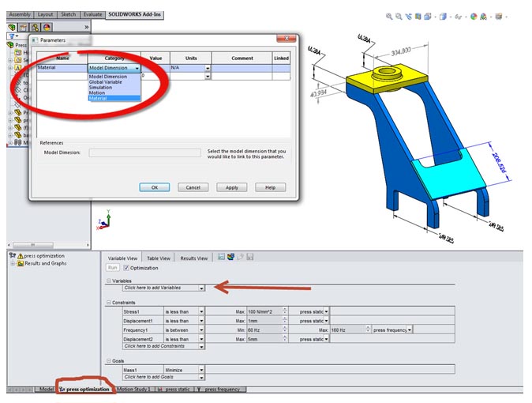
Task: Open the Click here to add Constraints dropdown
Action: (201, 347)
